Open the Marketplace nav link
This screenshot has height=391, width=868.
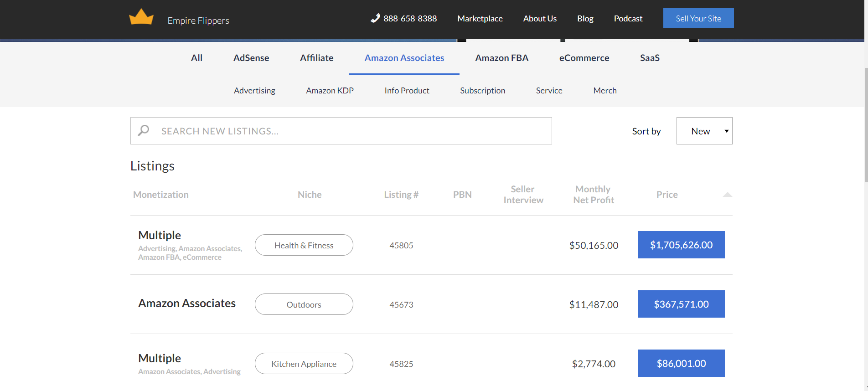click(x=480, y=19)
